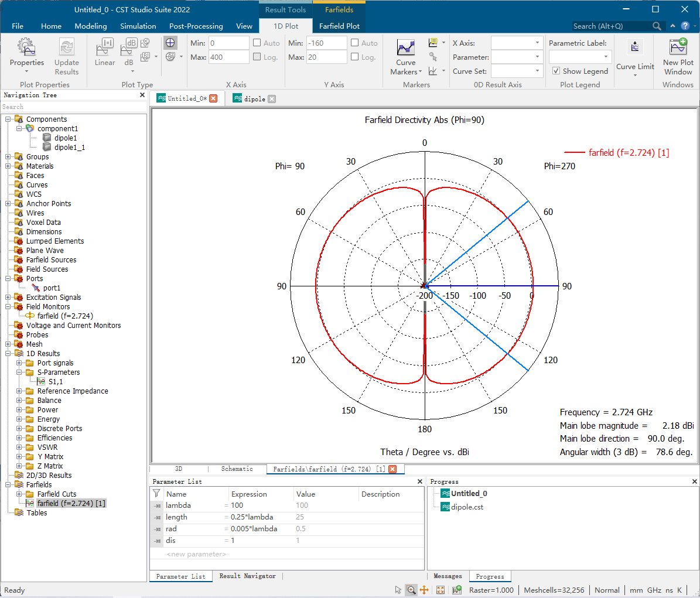Switch to the Schematic view tab

[237, 469]
